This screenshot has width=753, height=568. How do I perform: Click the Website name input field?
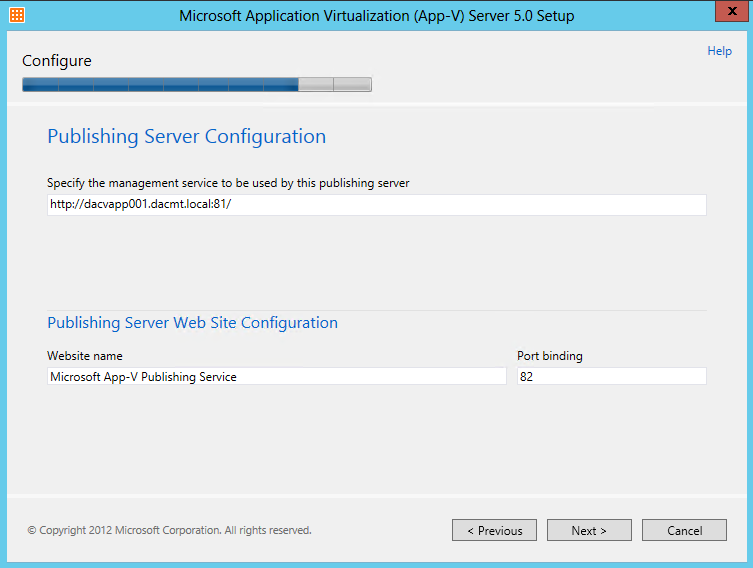tap(277, 376)
